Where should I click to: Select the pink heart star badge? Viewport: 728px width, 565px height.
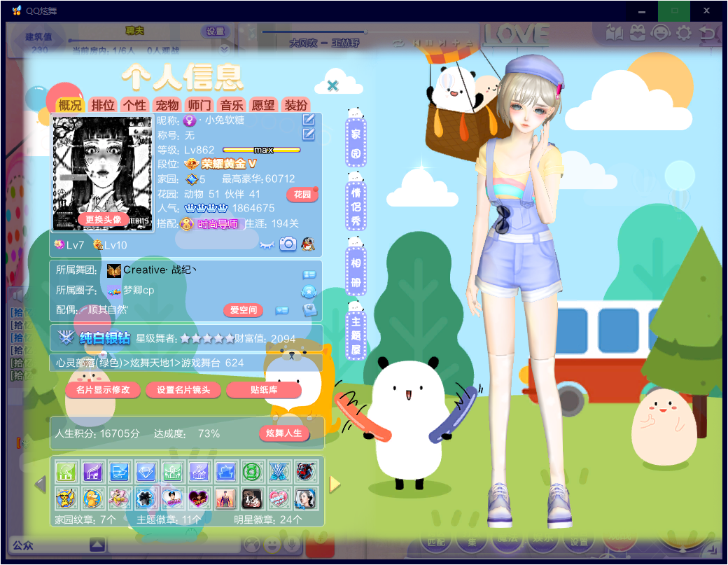(x=279, y=498)
